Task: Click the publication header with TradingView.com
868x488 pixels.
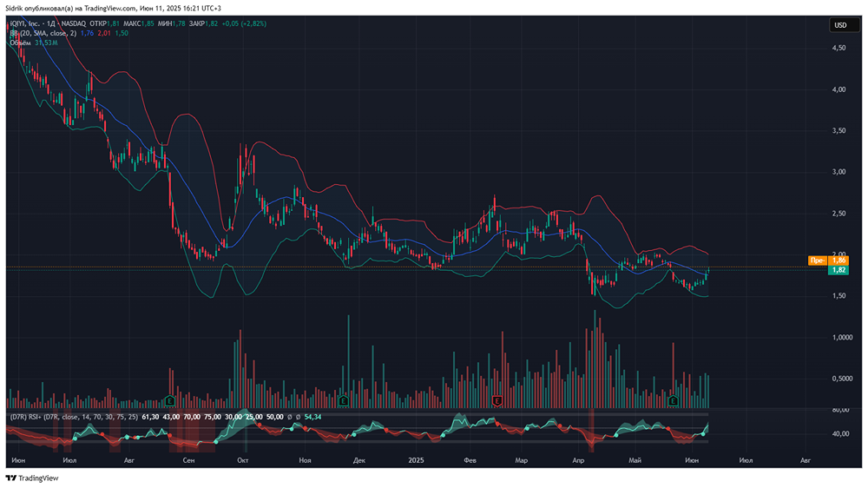Action: 113,9
